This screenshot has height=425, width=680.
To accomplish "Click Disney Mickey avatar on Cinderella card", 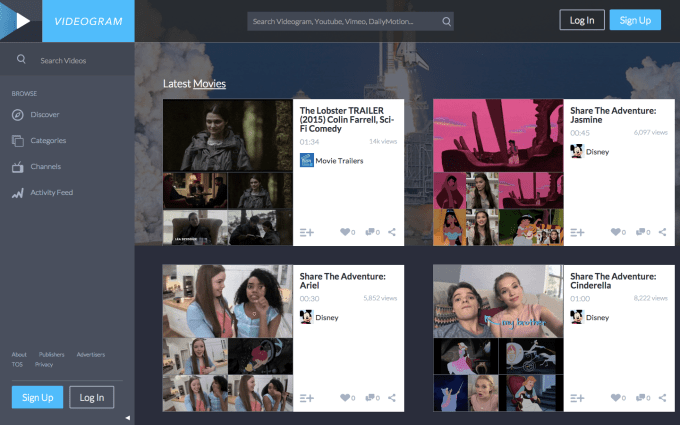I will point(577,317).
